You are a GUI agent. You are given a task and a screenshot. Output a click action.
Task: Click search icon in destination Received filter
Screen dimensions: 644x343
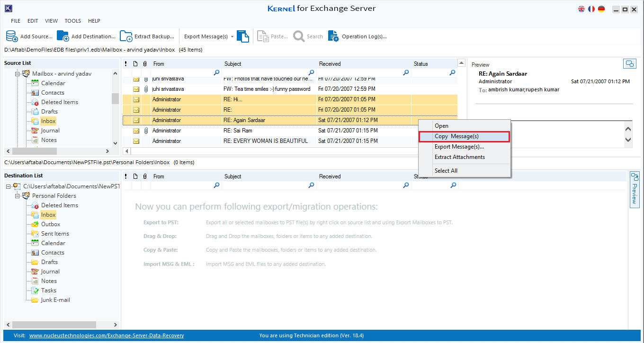point(406,185)
